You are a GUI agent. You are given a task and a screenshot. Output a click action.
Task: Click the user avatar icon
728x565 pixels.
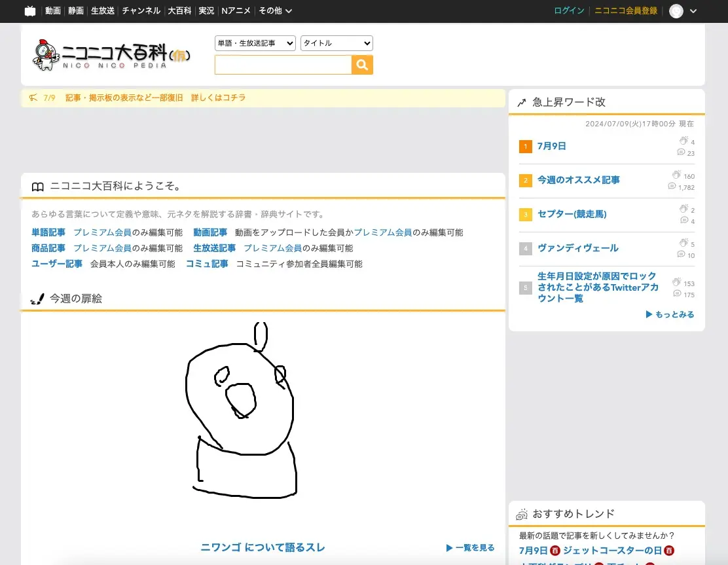[676, 11]
